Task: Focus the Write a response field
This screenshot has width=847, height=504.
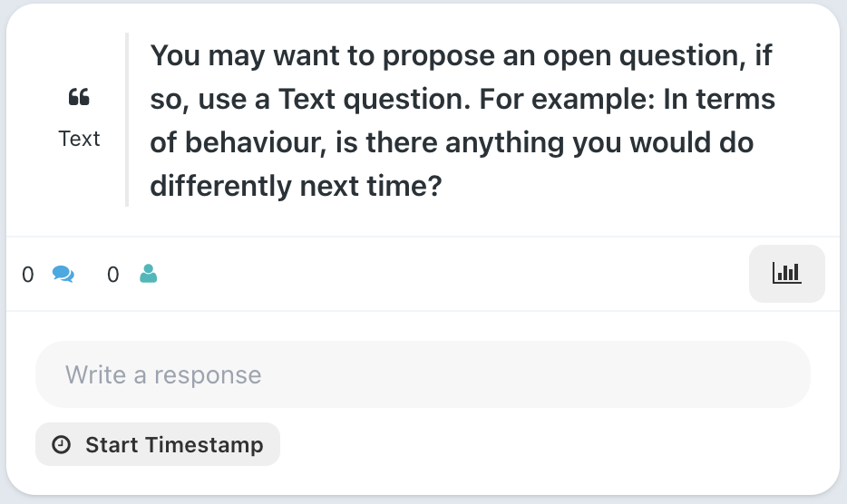Action: point(423,374)
